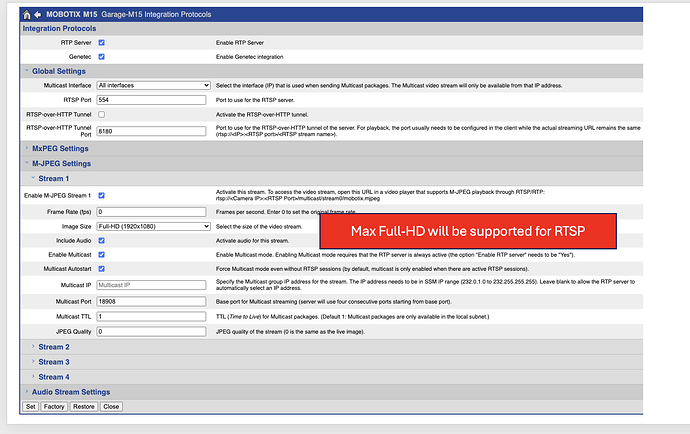
Task: Click the 'Enable RTP Server' description text
Action: [240, 43]
